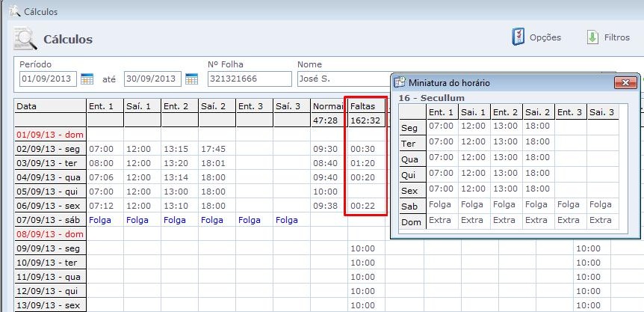Open calendar picker for start date
The width and height of the screenshot is (644, 312).
(87, 79)
